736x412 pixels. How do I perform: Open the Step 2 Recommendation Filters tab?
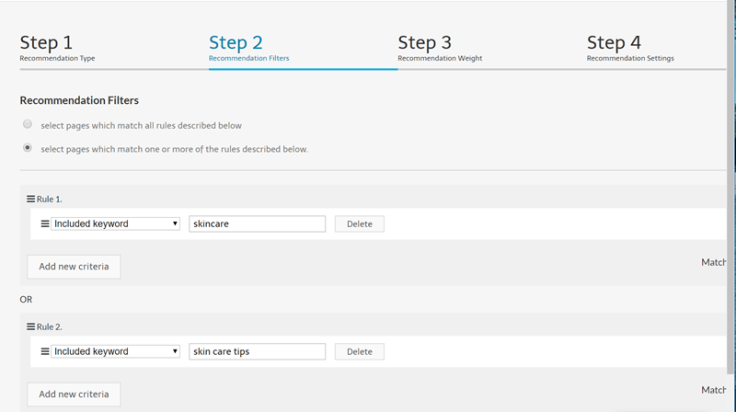(249, 48)
